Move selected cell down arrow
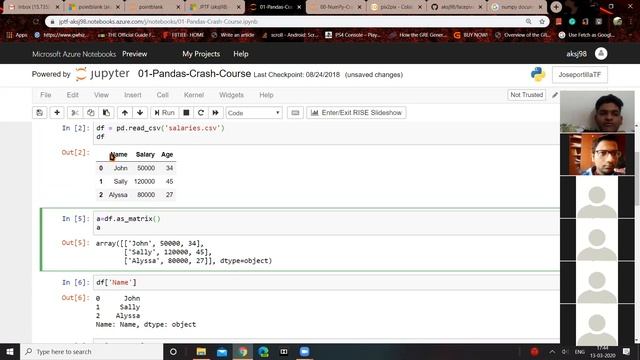640x360 pixels. click(140, 113)
